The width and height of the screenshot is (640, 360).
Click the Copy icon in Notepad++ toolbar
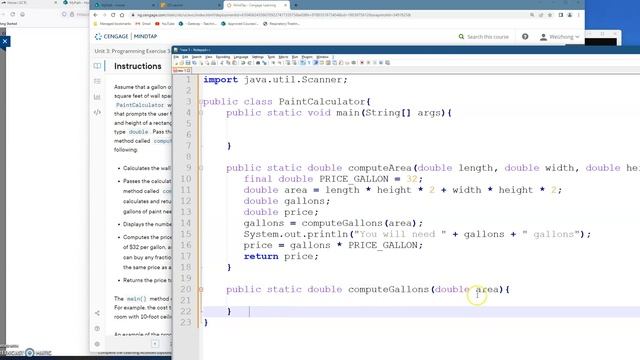point(228,62)
